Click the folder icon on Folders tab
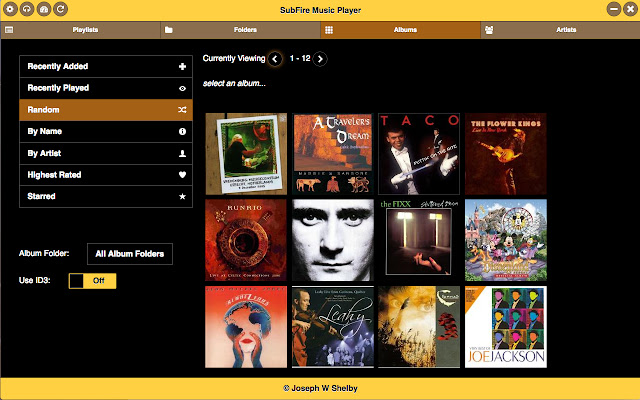640x400 pixels. tap(169, 30)
